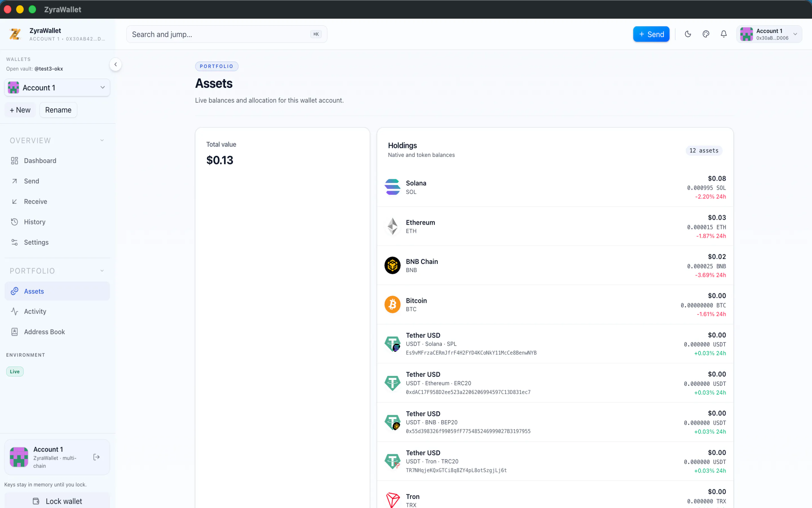Select Assets in the sidebar
812x508 pixels.
click(x=57, y=291)
